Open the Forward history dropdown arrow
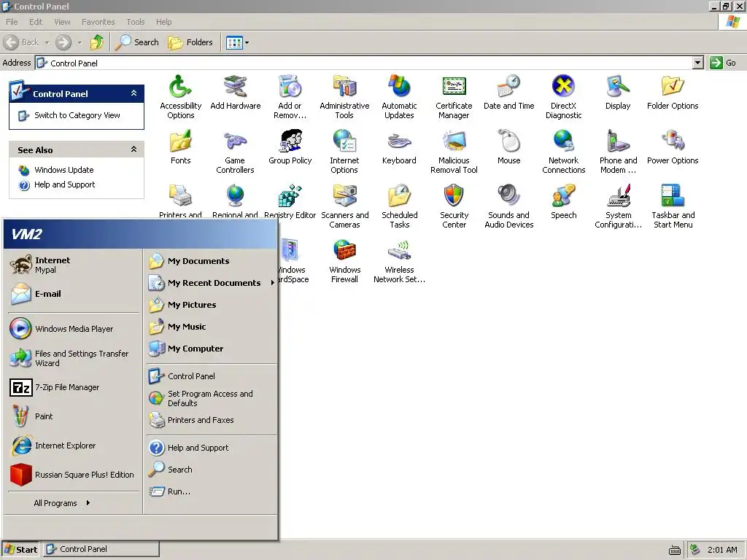 tap(80, 42)
